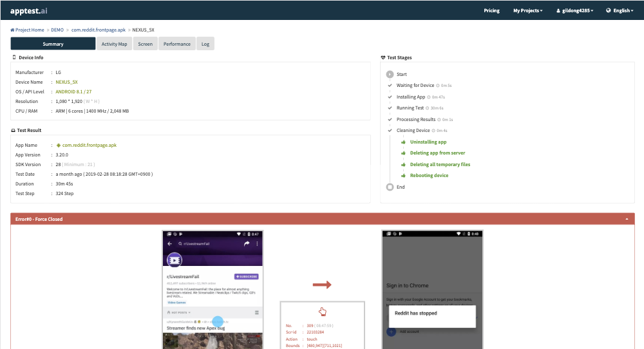The image size is (644, 349).
Task: Click the Manufacturer LG value
Action: pos(59,73)
